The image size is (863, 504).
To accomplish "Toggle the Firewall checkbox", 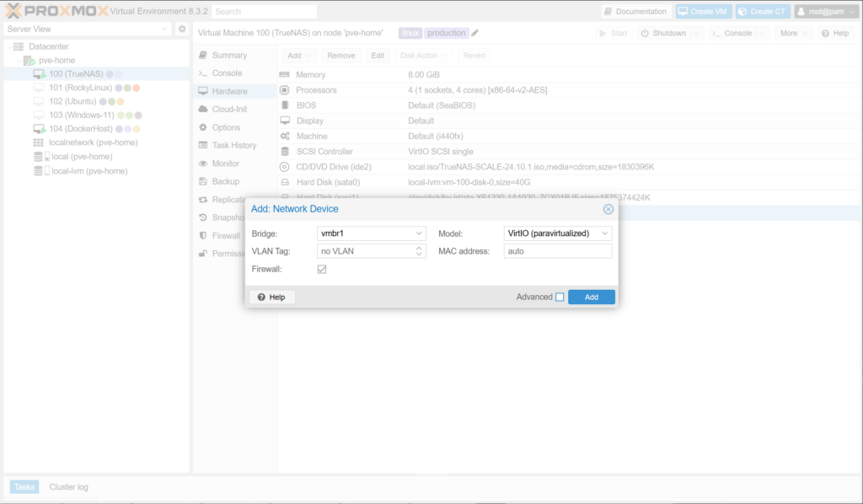I will 322,269.
